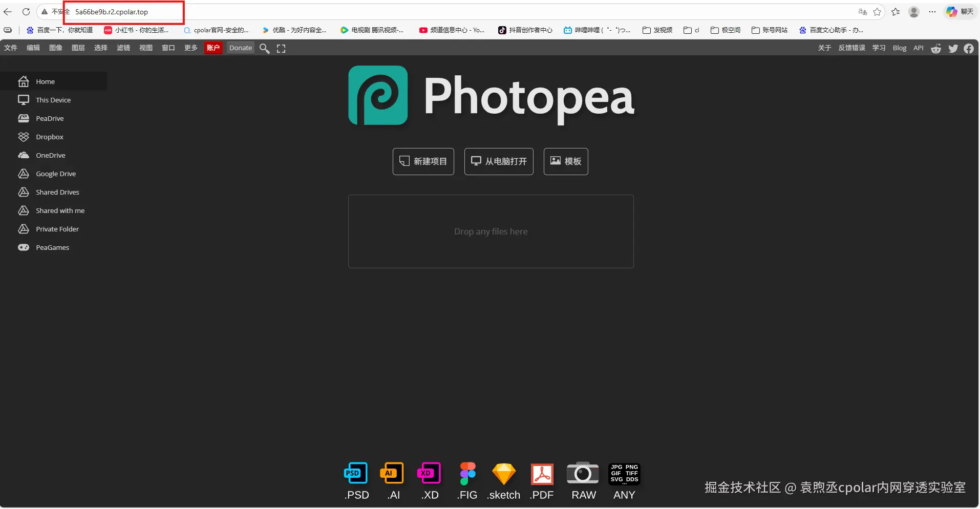The width and height of the screenshot is (980, 509).
Task: Open the 账户 account menu
Action: pyautogui.click(x=213, y=48)
